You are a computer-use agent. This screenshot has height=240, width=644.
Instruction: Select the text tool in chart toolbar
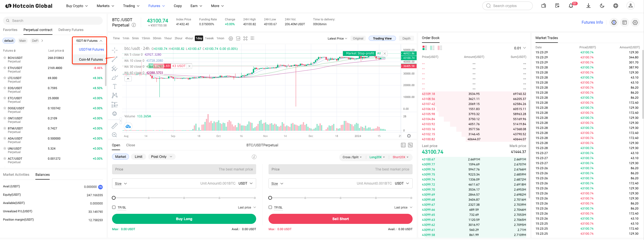pyautogui.click(x=115, y=86)
